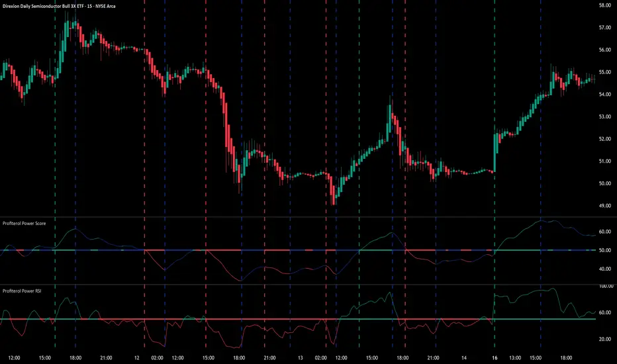Click the 02:00 label following date 12
Screen dimensions: 617x364
click(x=157, y=358)
